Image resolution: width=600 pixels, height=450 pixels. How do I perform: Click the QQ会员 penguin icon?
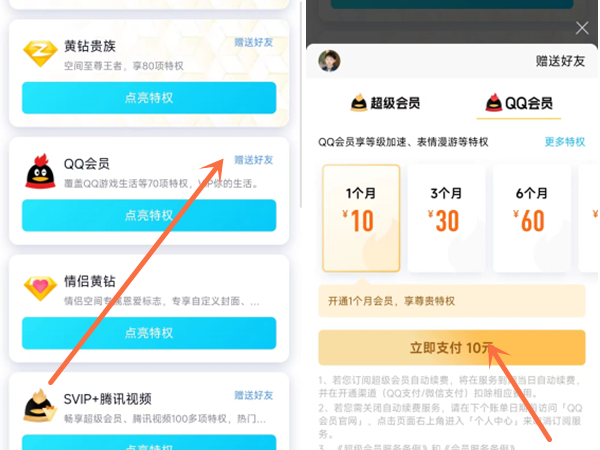(40, 171)
